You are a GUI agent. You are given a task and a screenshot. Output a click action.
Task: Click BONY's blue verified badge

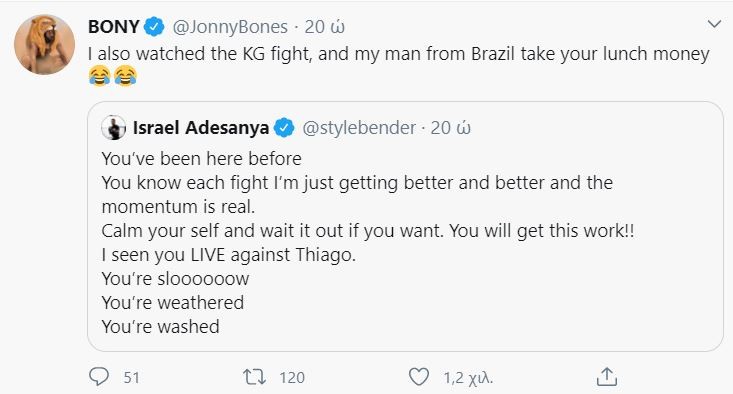tap(154, 27)
